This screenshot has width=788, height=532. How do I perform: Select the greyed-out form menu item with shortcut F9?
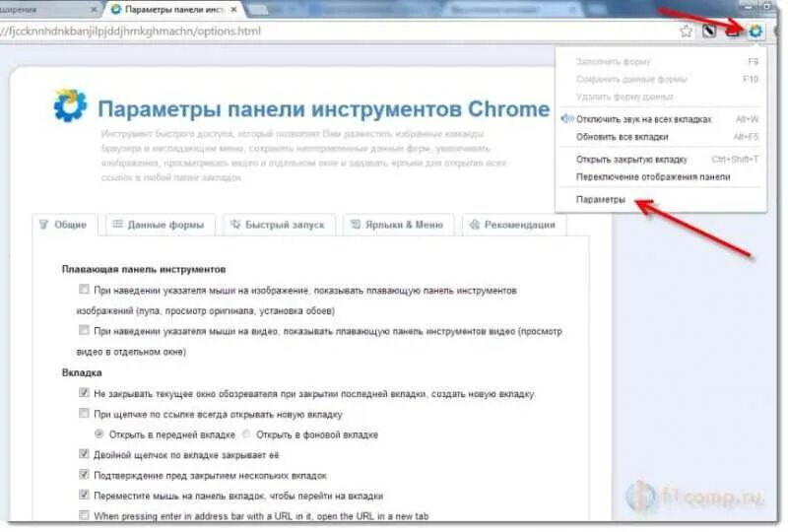coord(661,61)
